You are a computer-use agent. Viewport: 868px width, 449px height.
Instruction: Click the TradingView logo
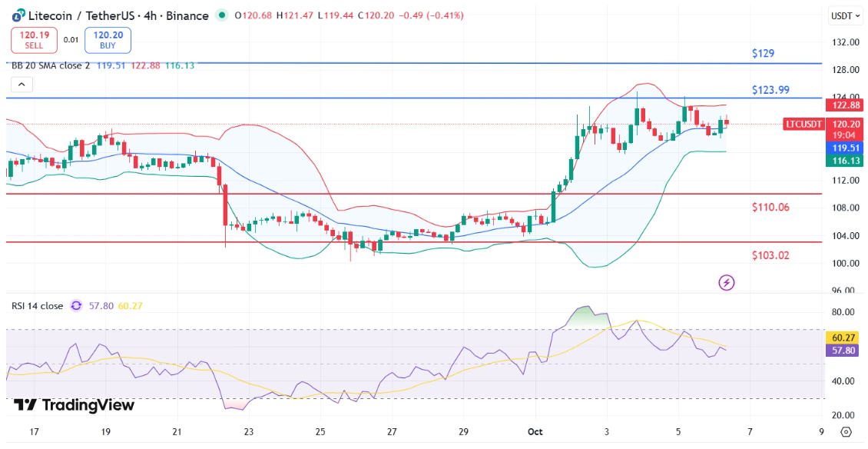(x=75, y=405)
